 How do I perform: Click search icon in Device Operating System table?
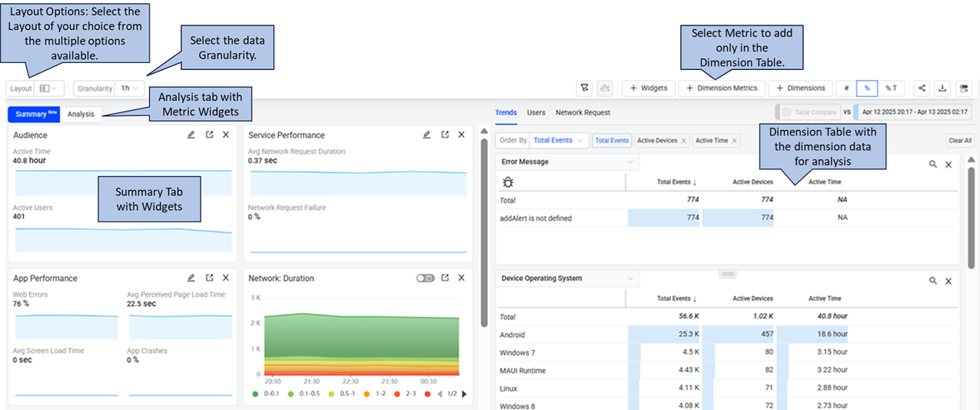tap(932, 281)
